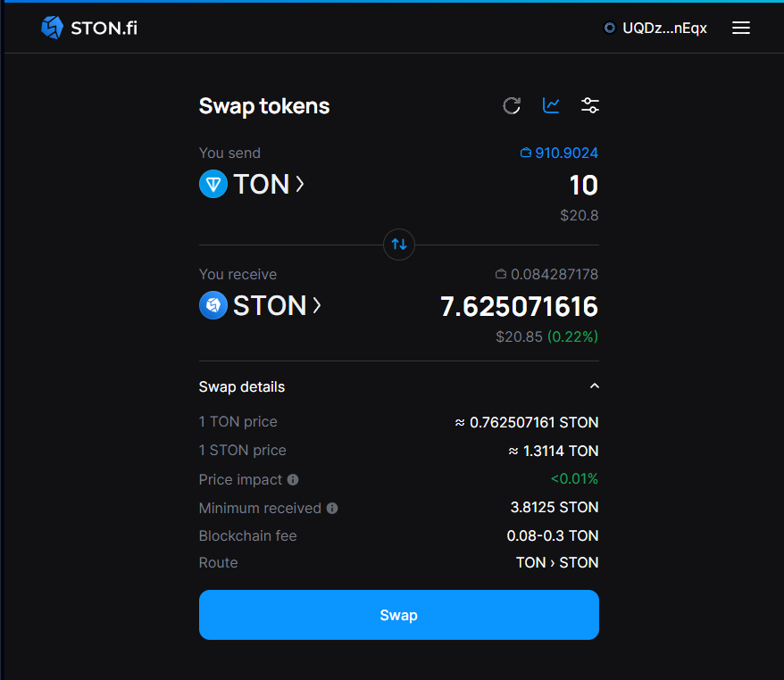
Task: Click the STON token icon
Action: point(213,306)
